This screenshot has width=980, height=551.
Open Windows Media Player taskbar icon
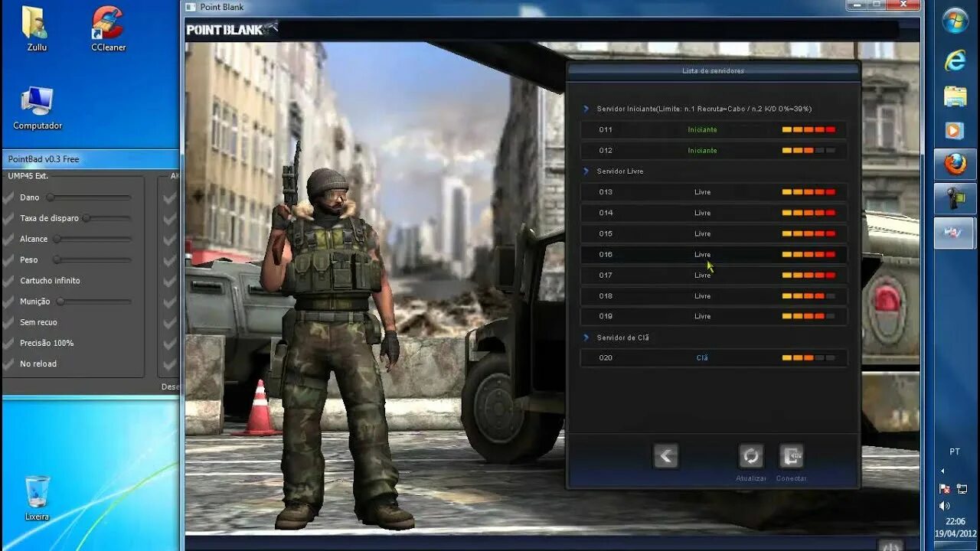[955, 130]
